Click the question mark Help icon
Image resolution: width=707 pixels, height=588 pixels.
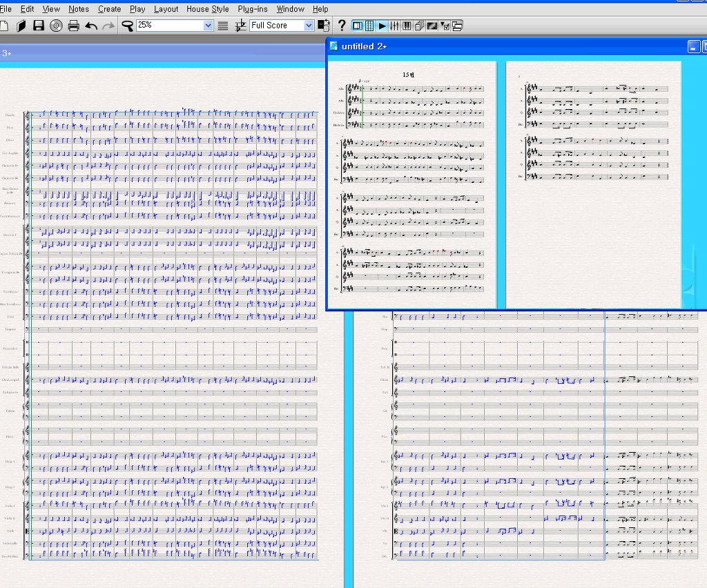[x=341, y=26]
